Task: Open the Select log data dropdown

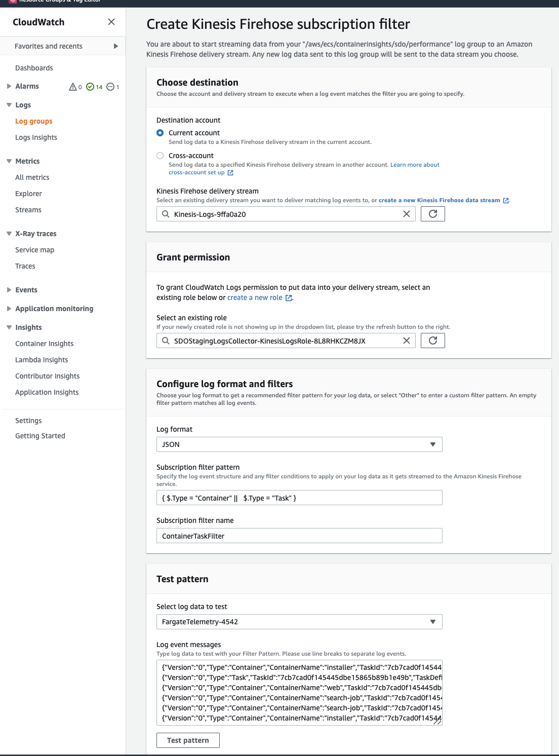Action: click(x=299, y=622)
